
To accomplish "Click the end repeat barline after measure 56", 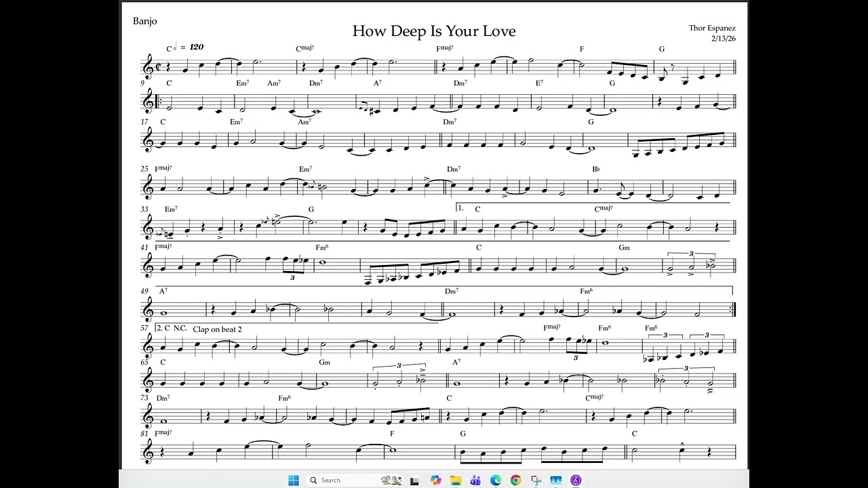I will pyautogui.click(x=734, y=310).
